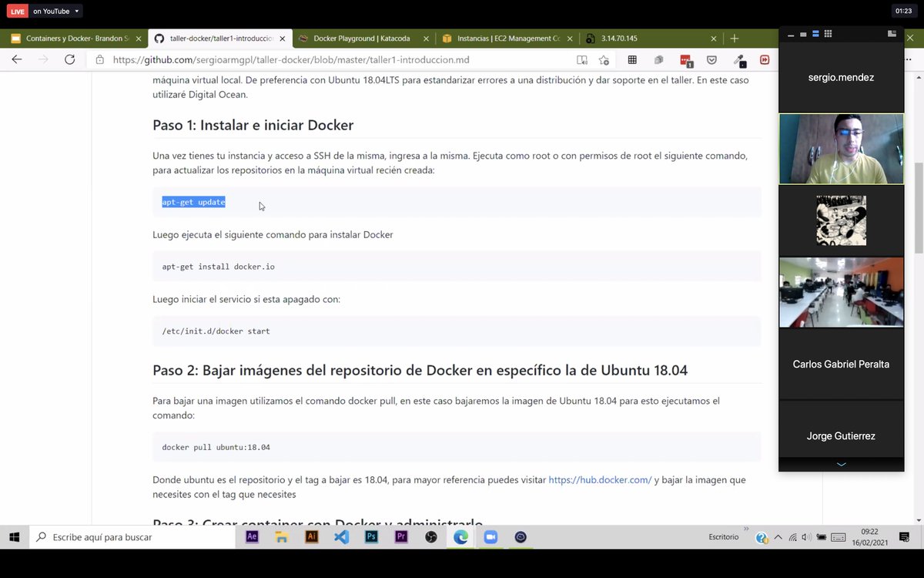Click the Escribe aquí para buscar box

(132, 537)
